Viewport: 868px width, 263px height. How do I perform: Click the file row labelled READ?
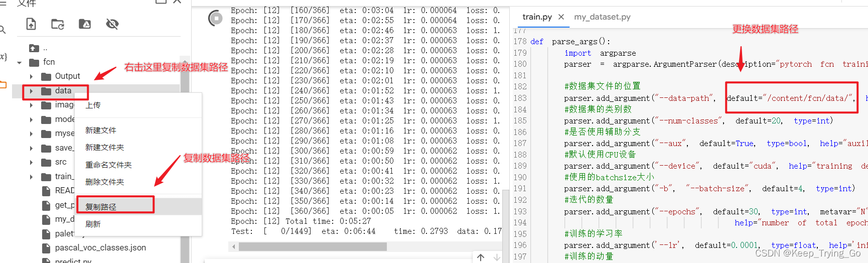[x=58, y=191]
